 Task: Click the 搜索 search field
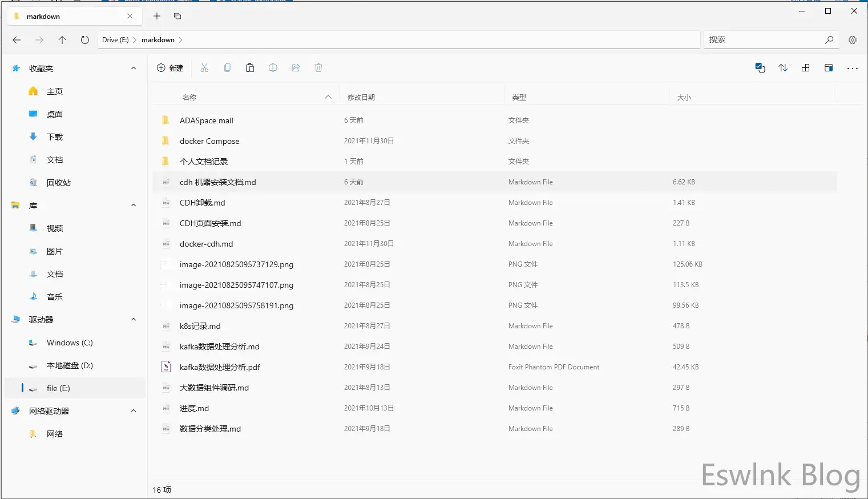(765, 40)
